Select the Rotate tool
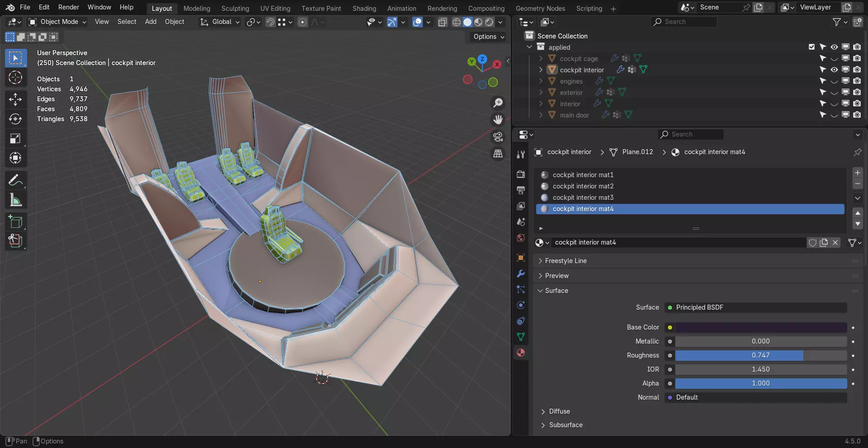The image size is (868, 448). [x=15, y=119]
